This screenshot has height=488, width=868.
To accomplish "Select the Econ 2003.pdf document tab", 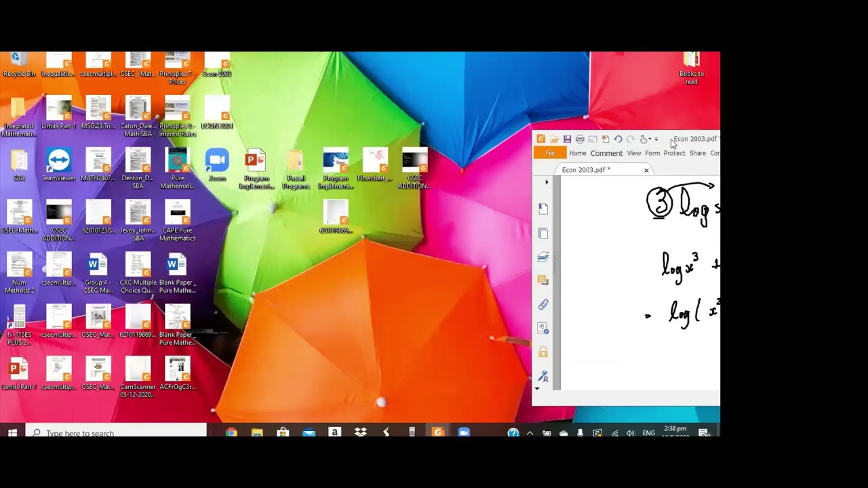I will pyautogui.click(x=602, y=170).
